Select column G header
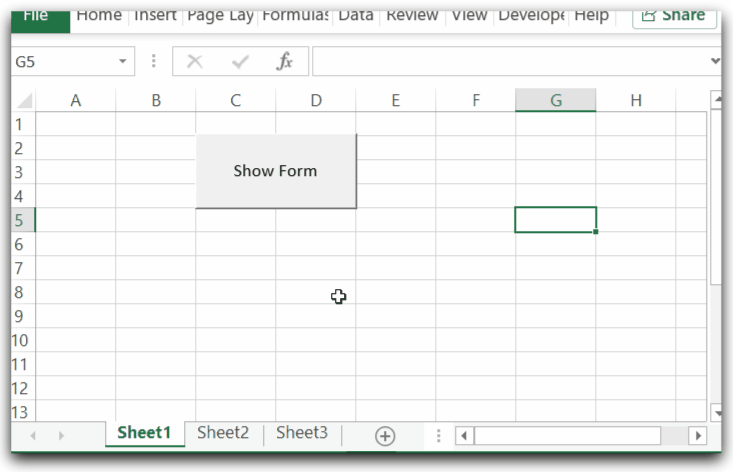 coord(556,100)
